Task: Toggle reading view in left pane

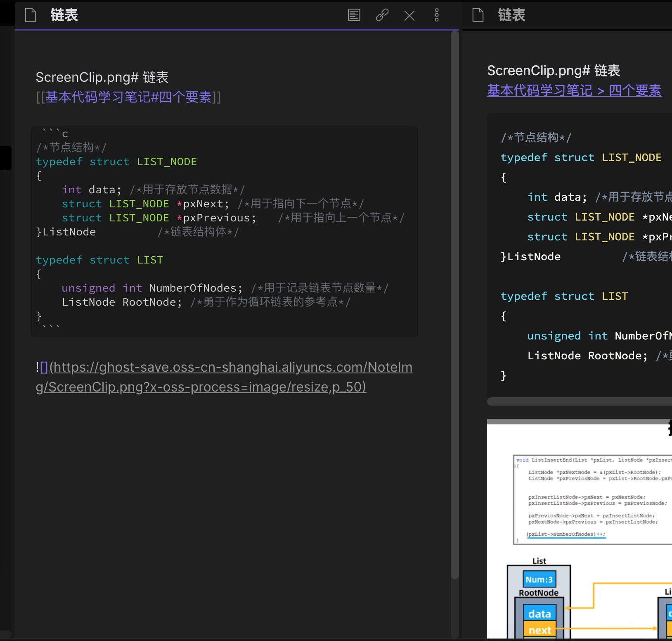Action: (x=354, y=15)
